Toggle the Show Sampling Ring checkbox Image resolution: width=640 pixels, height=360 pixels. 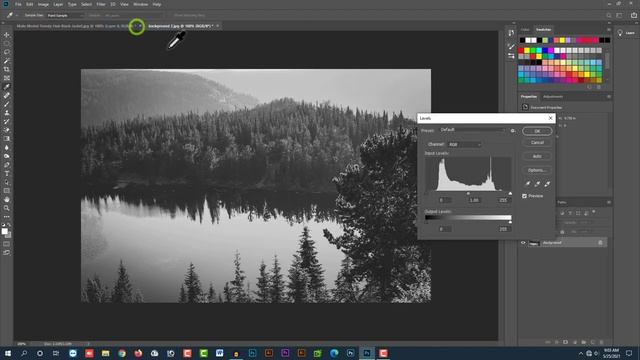click(x=189, y=15)
